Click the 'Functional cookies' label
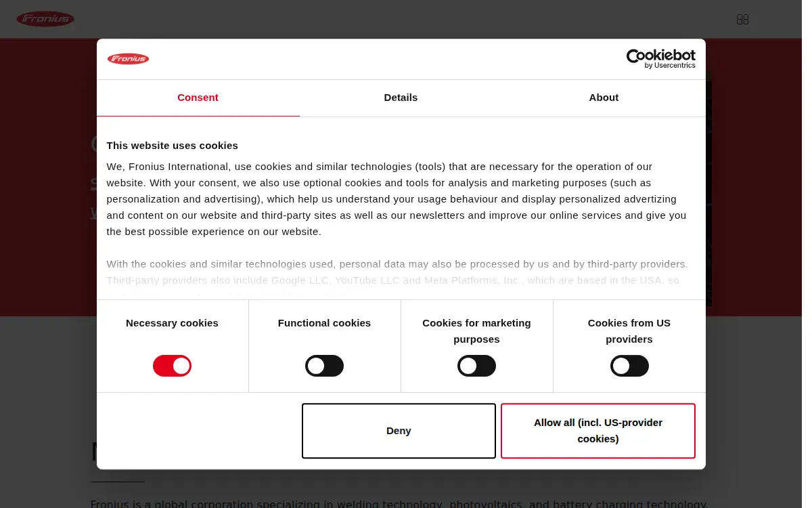The width and height of the screenshot is (812, 508). [x=324, y=323]
